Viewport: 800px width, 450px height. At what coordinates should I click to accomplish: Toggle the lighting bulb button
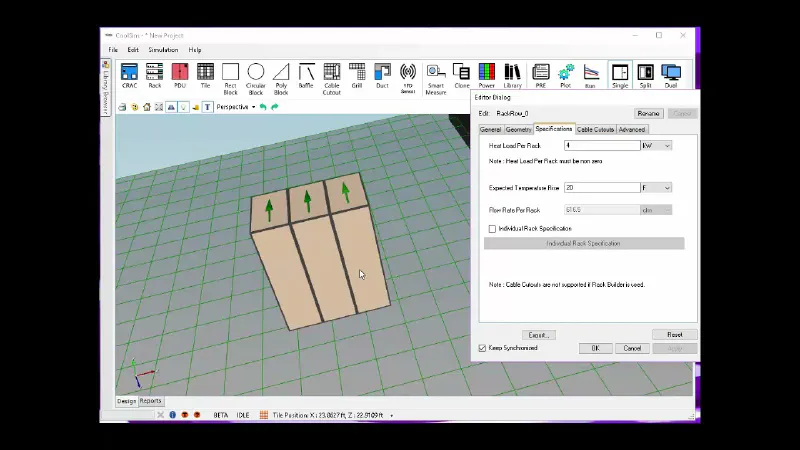183,107
